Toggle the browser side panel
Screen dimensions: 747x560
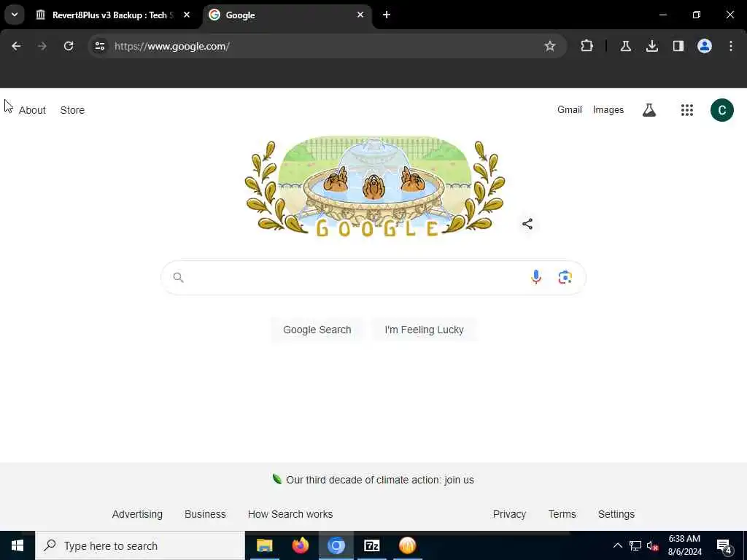click(678, 46)
